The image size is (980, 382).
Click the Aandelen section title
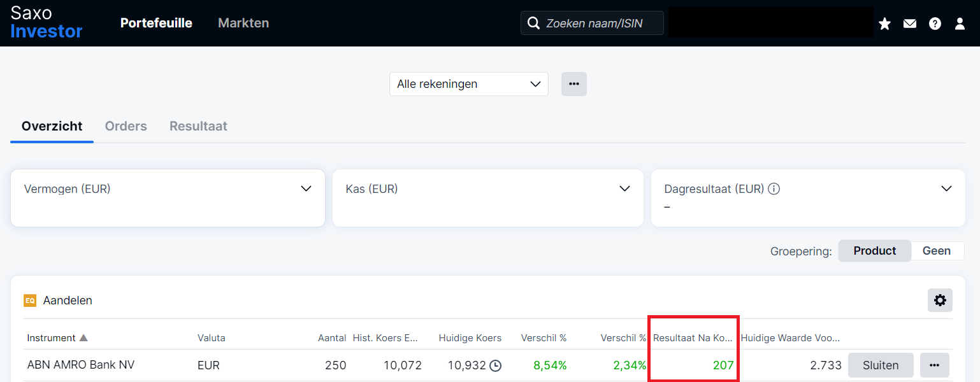(x=68, y=301)
